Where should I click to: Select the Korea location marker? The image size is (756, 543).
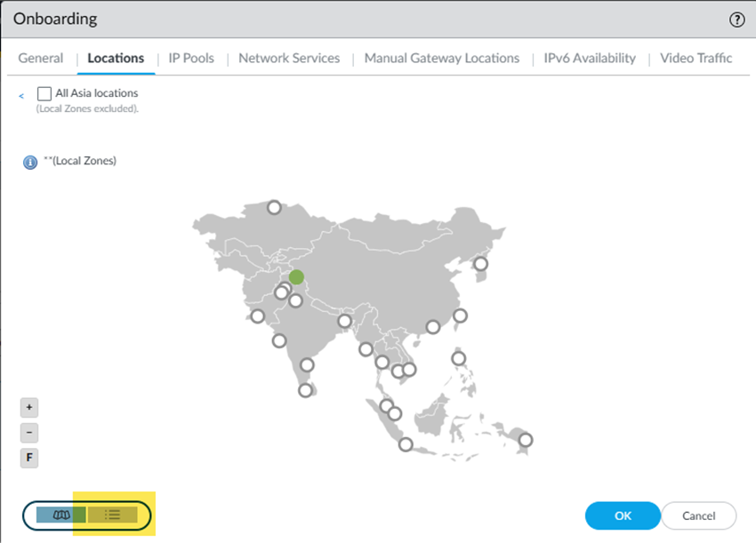(480, 264)
